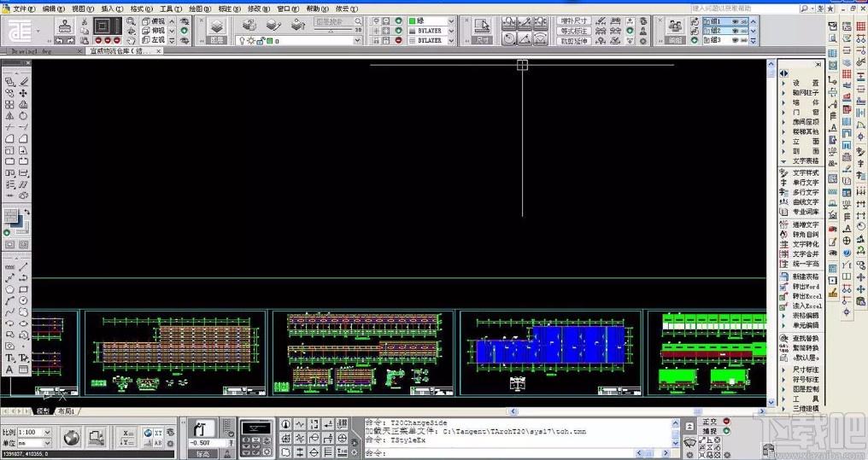This screenshot has width=868, height=460.
Task: Click the Tangent logo icon
Action: 20,31
